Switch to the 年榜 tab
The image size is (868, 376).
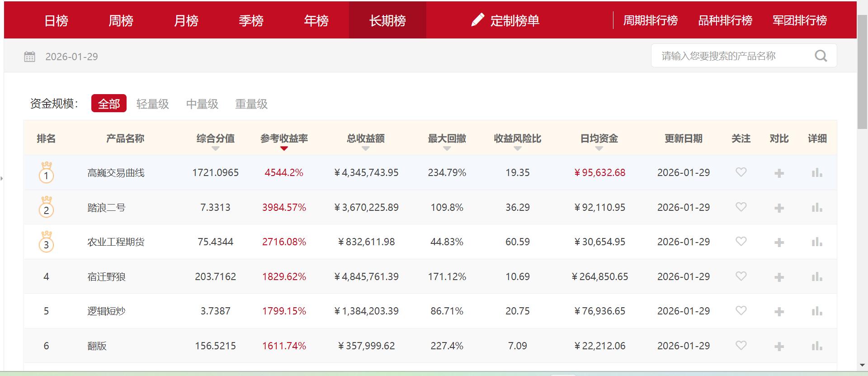click(x=316, y=20)
